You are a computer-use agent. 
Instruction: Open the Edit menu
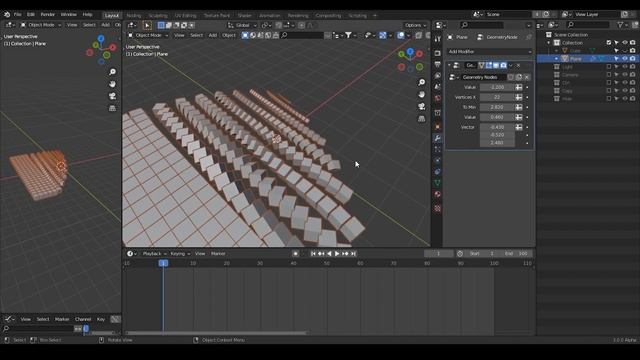click(31, 14)
